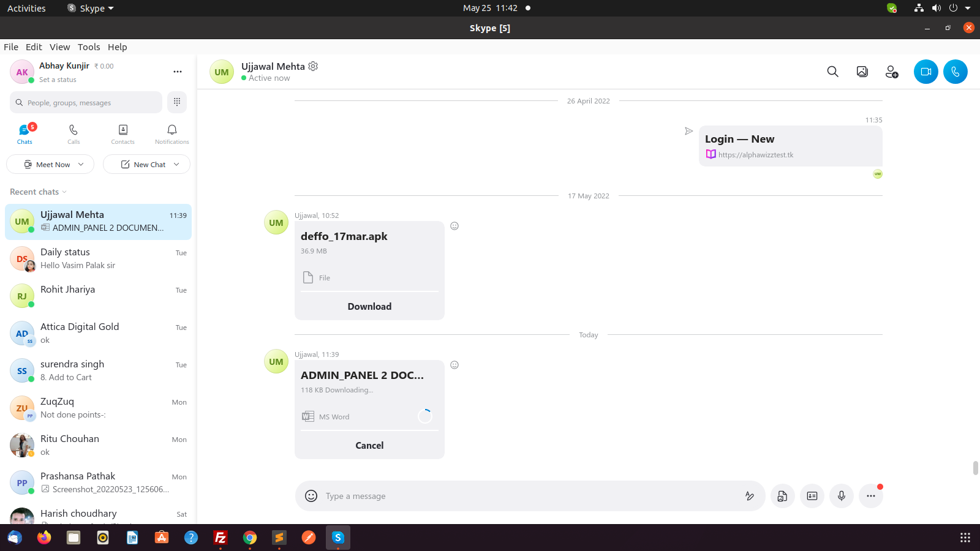Click the chat vertical scrollbar thumb
This screenshot has height=551, width=980.
click(975, 468)
